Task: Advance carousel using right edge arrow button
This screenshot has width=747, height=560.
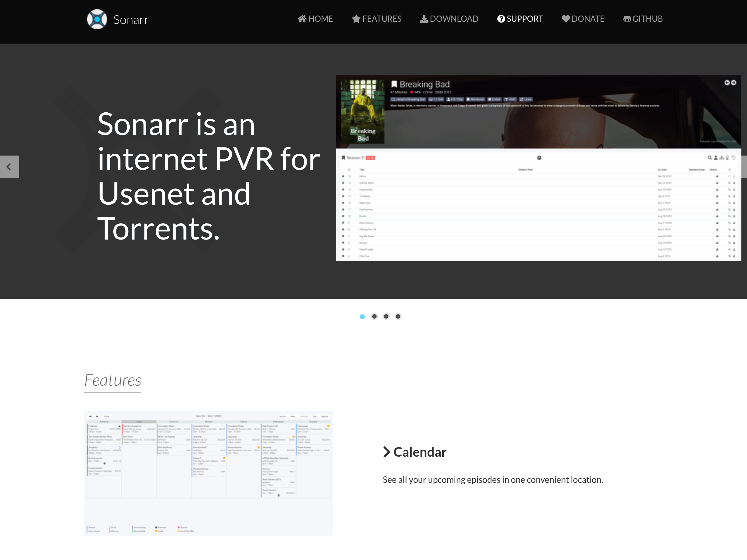Action: point(744,167)
